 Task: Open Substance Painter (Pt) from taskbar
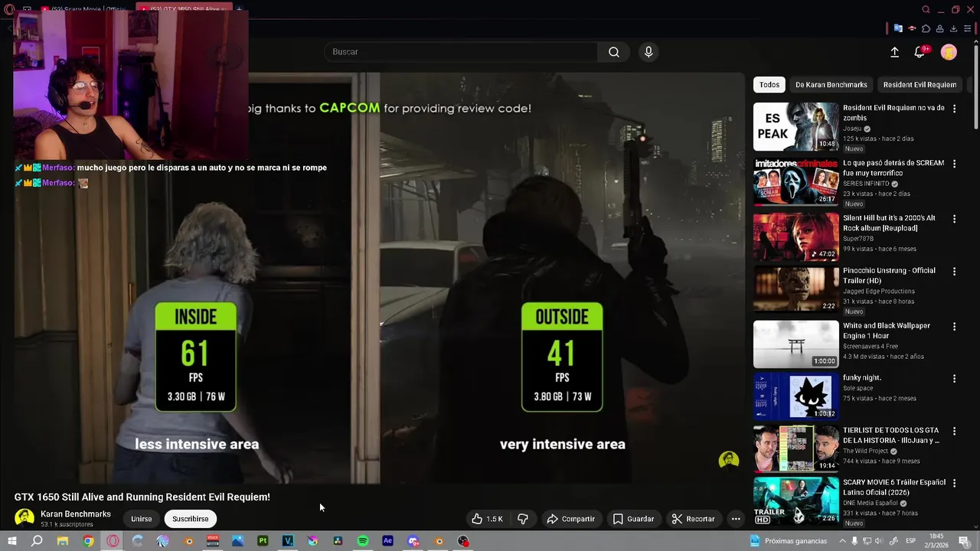[263, 541]
